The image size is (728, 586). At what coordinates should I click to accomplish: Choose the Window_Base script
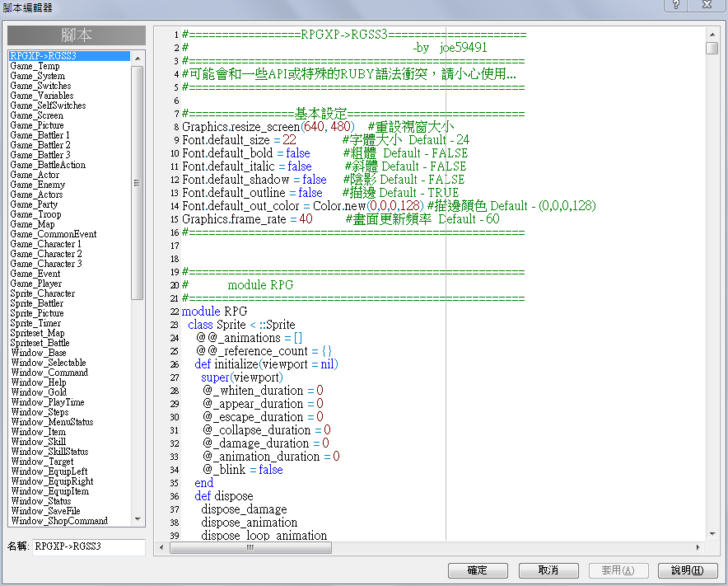tap(39, 353)
